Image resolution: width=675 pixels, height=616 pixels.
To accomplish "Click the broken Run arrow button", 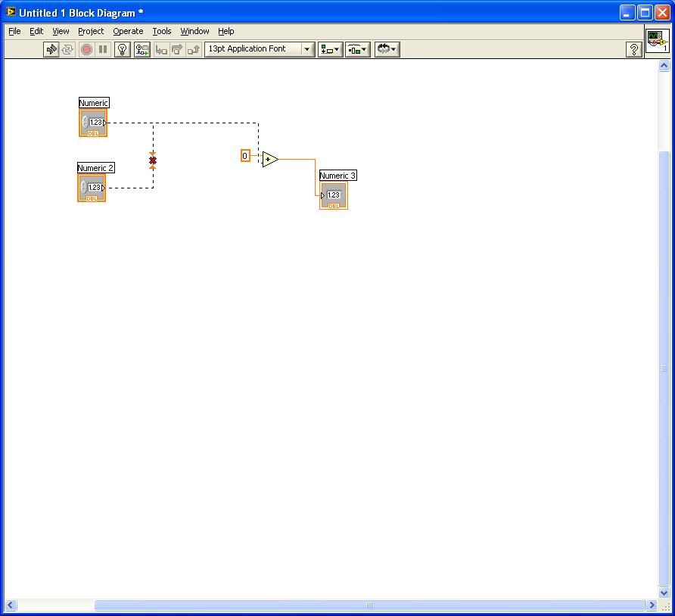I will tap(51, 49).
